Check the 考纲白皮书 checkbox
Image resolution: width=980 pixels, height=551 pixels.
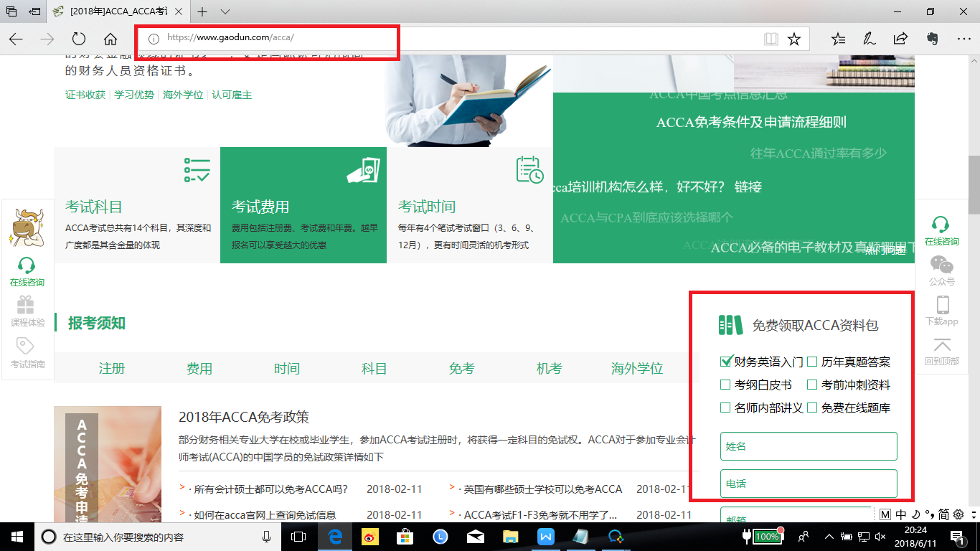(725, 385)
